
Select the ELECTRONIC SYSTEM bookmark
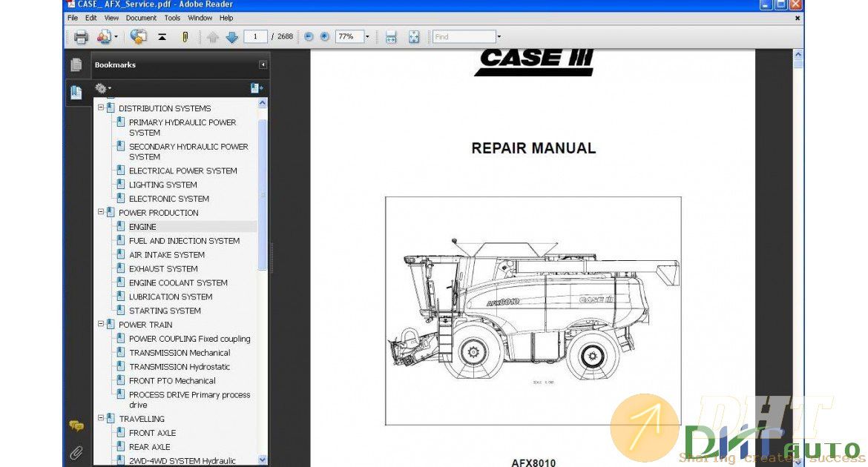(x=169, y=199)
